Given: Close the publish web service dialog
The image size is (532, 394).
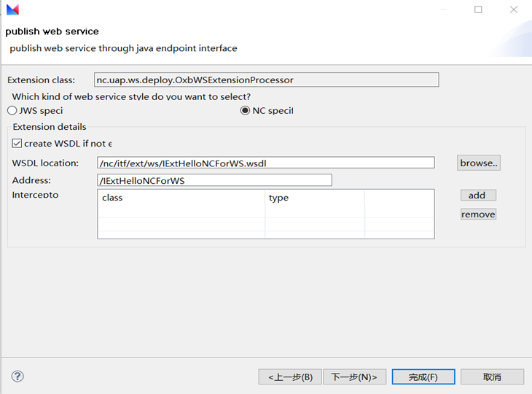Looking at the screenshot, I should coord(514,9).
